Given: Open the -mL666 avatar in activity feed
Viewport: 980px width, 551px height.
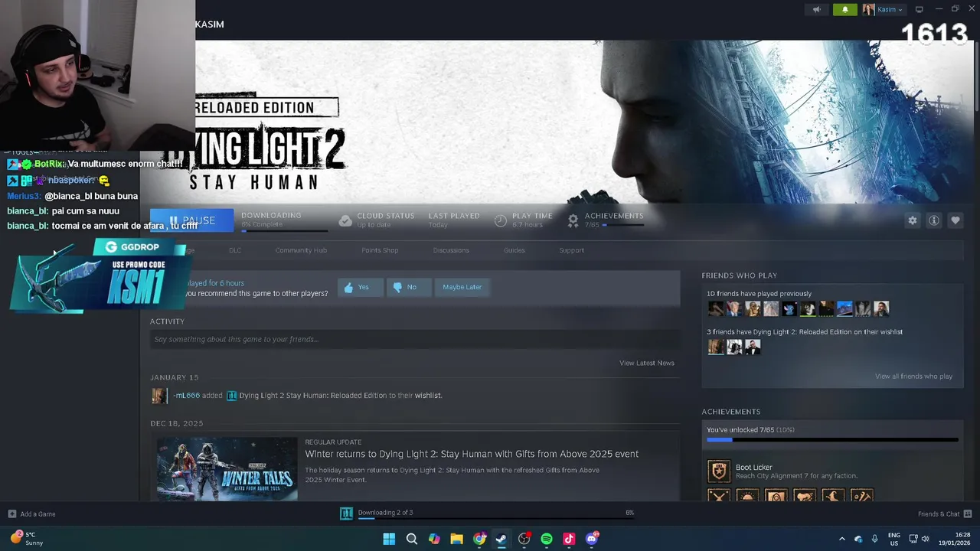Looking at the screenshot, I should click(x=159, y=396).
